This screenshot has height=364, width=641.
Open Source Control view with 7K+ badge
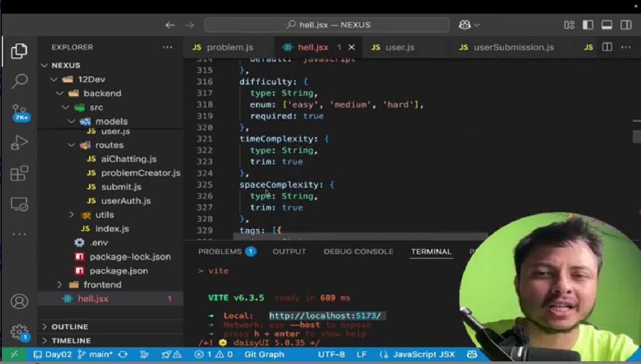(19, 112)
